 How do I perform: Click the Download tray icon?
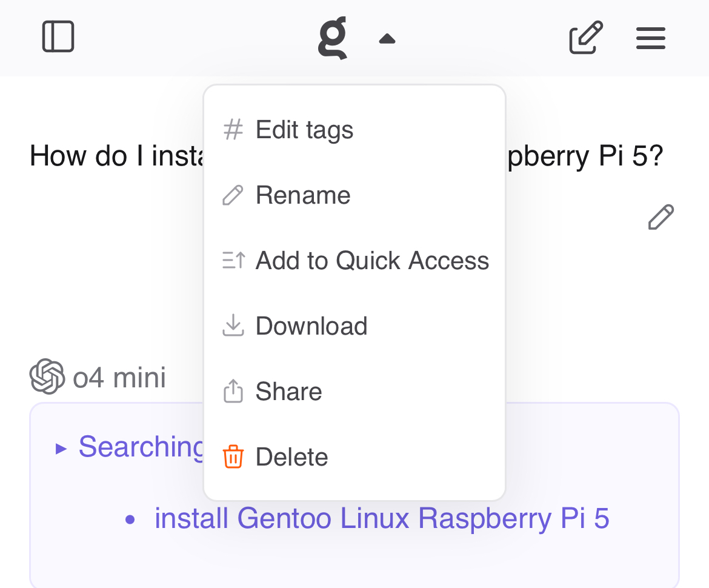[x=233, y=326]
